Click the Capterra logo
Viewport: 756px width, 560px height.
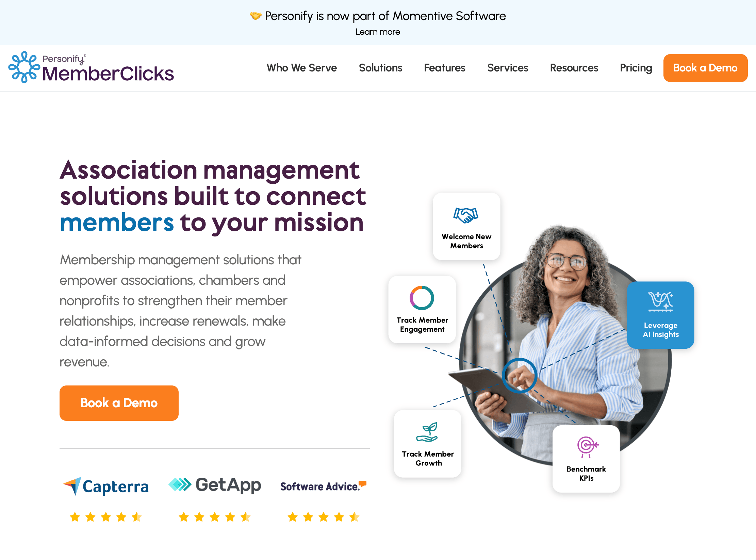[x=106, y=486]
